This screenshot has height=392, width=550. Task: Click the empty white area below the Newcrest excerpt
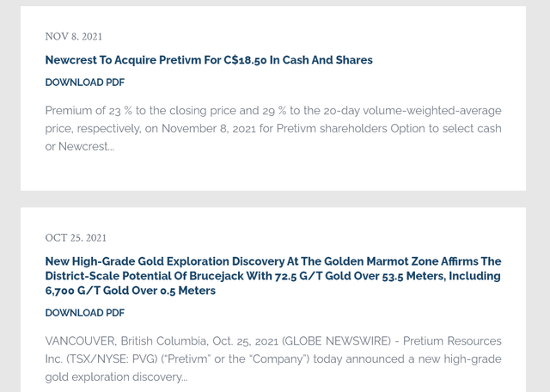coord(273,172)
